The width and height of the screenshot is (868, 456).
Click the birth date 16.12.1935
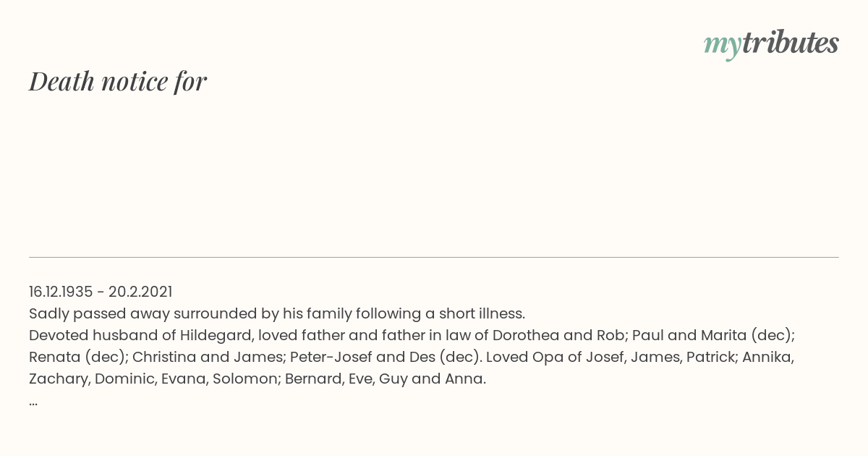pyautogui.click(x=61, y=292)
